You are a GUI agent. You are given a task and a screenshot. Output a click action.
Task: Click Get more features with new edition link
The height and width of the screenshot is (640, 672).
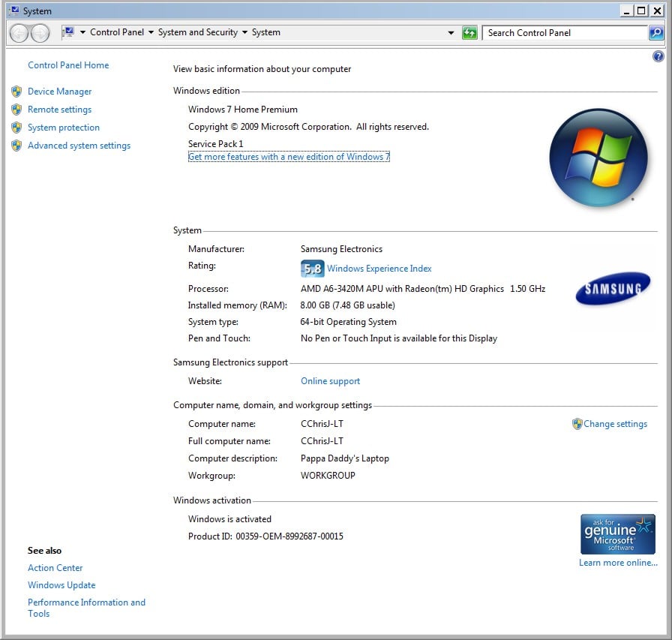pos(289,157)
